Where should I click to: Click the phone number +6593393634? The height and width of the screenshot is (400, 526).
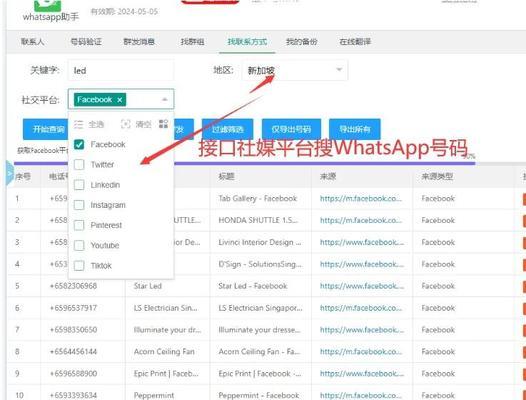[73, 395]
